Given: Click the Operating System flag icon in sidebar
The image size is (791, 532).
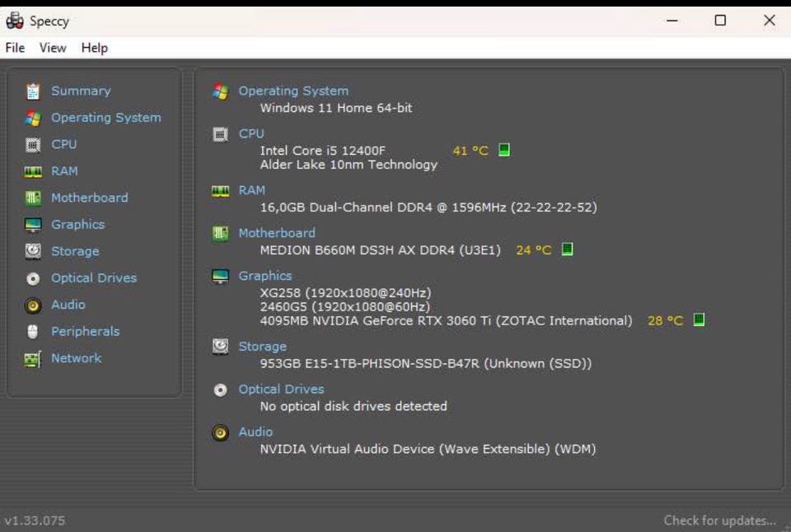Looking at the screenshot, I should (33, 118).
